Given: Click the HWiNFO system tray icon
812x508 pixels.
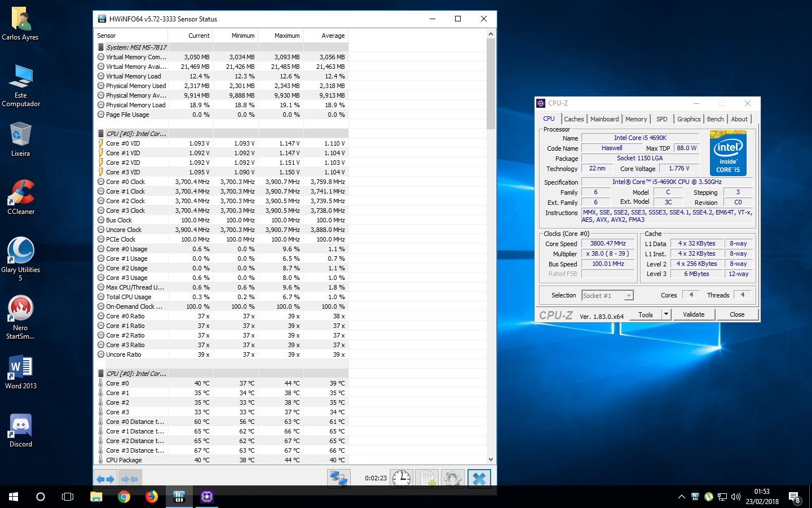Looking at the screenshot, I should (x=695, y=497).
